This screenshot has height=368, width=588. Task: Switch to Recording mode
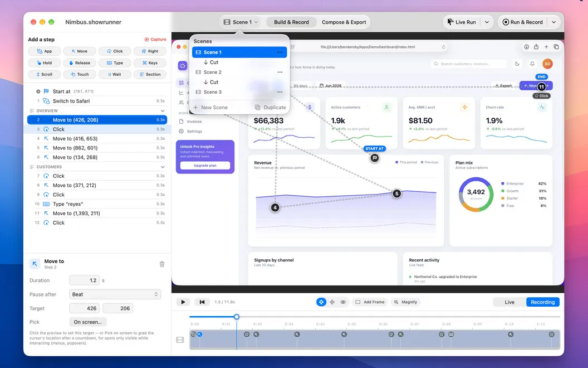[543, 302]
